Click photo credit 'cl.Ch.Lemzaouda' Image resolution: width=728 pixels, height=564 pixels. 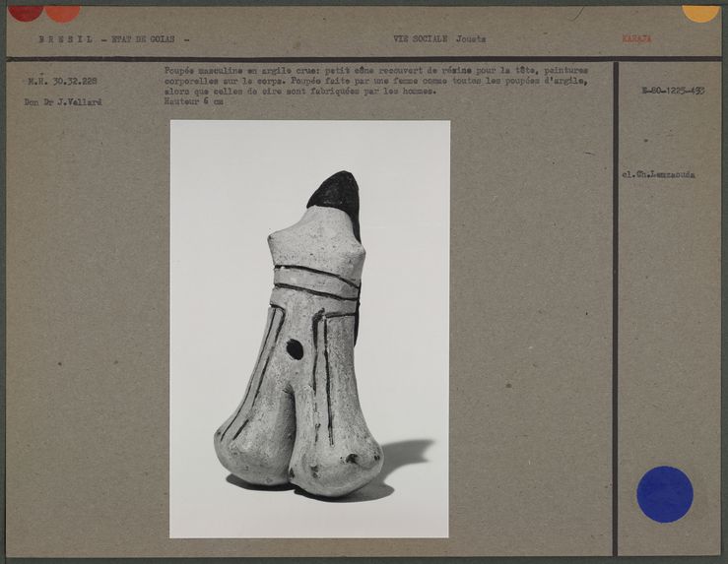(x=657, y=174)
